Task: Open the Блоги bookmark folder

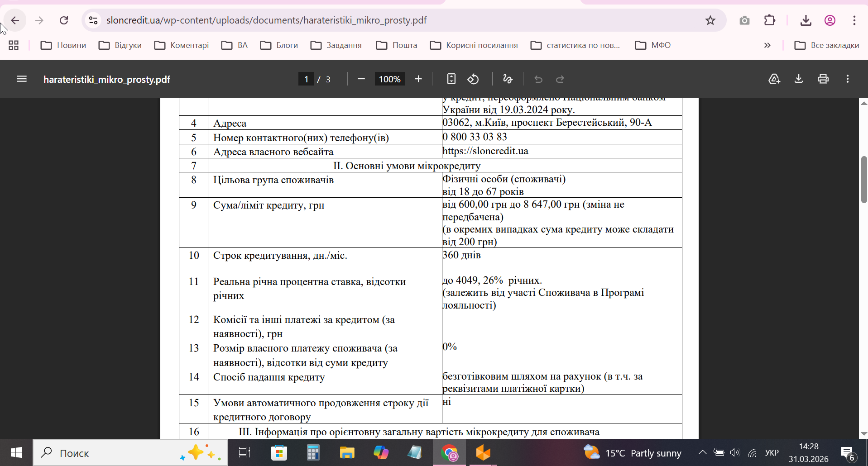Action: 279,45
